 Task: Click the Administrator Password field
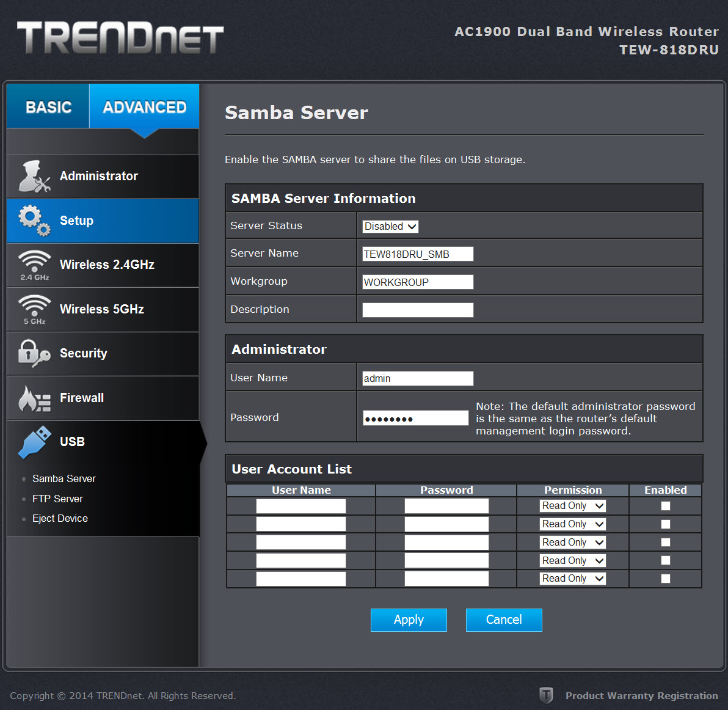415,418
